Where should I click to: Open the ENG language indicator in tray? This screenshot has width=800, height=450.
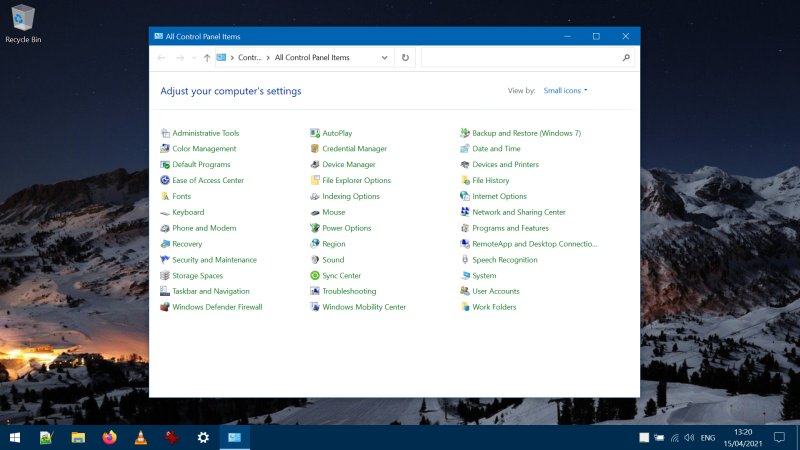coord(707,438)
